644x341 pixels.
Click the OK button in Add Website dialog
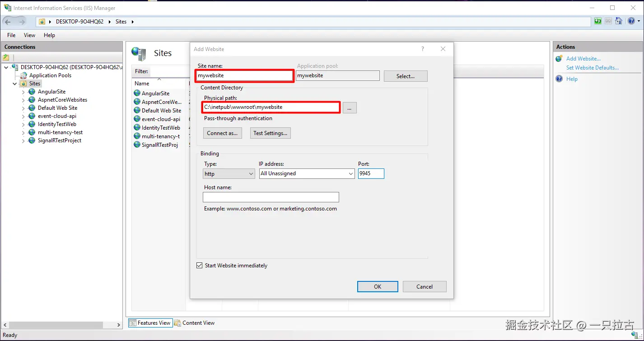(x=377, y=286)
